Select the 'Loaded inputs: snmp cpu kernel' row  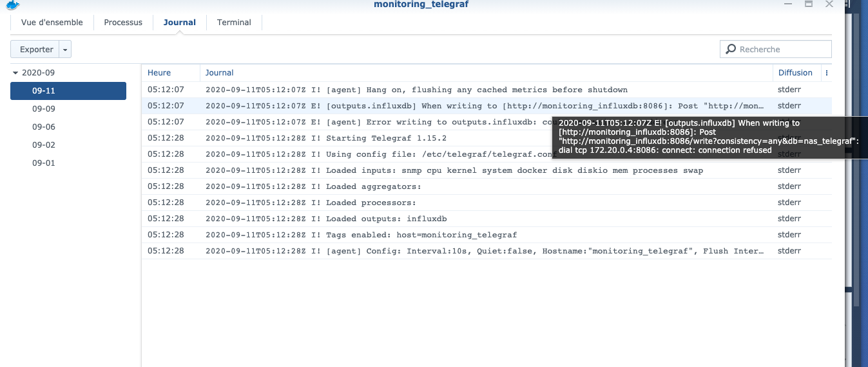click(x=487, y=170)
